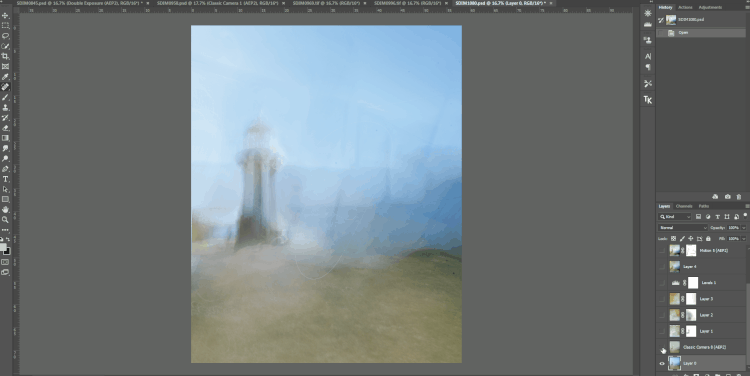Screen dimensions: 750x376
Task: Select the Move tool
Action: click(5, 15)
